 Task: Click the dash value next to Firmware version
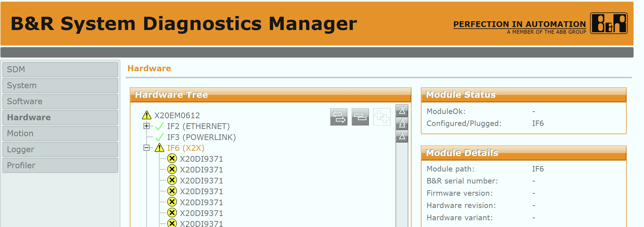[x=534, y=193]
